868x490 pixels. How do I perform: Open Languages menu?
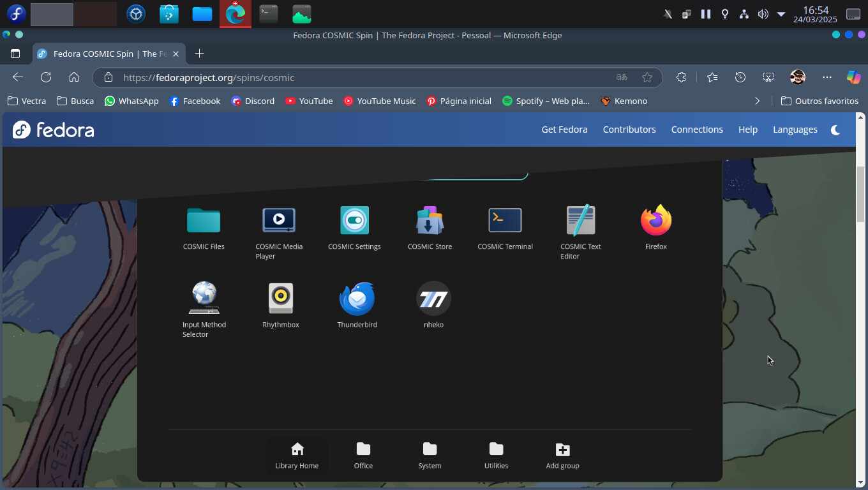795,130
